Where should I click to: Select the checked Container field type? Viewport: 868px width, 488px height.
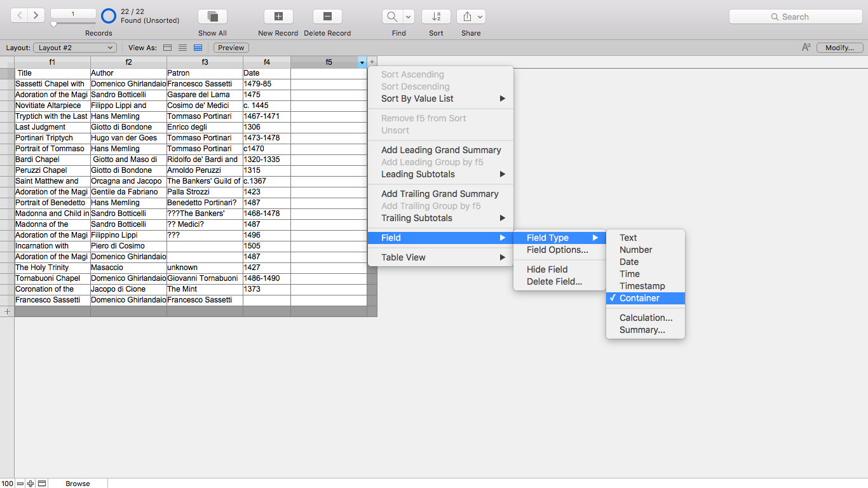pos(646,298)
